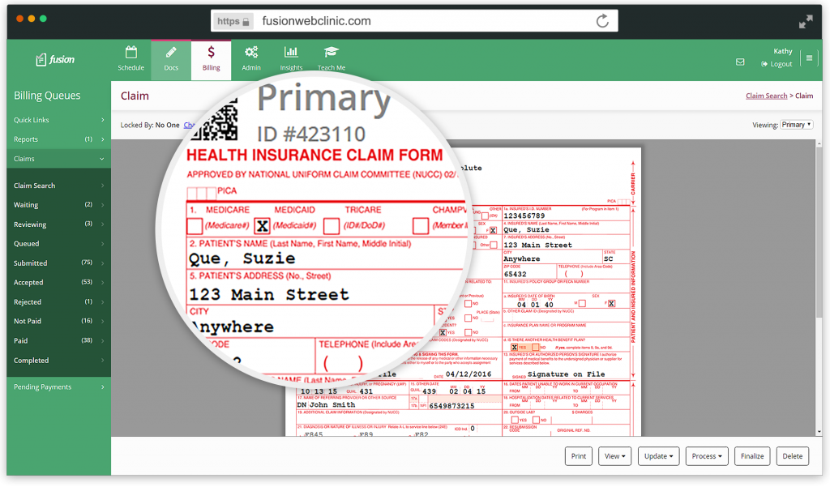The height and width of the screenshot is (504, 830).
Task: Open the Process dropdown button
Action: pyautogui.click(x=707, y=456)
